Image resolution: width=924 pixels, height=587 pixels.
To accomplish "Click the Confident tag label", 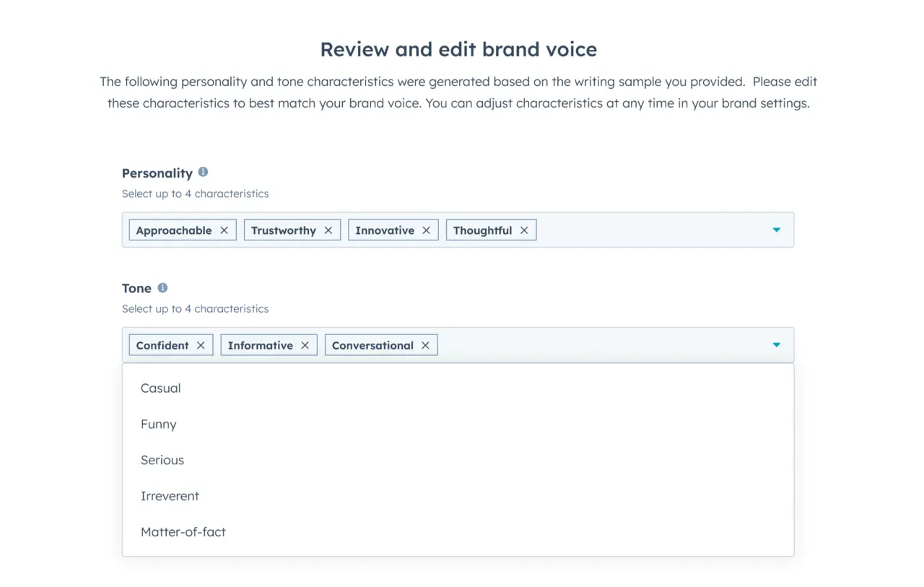I will [162, 344].
